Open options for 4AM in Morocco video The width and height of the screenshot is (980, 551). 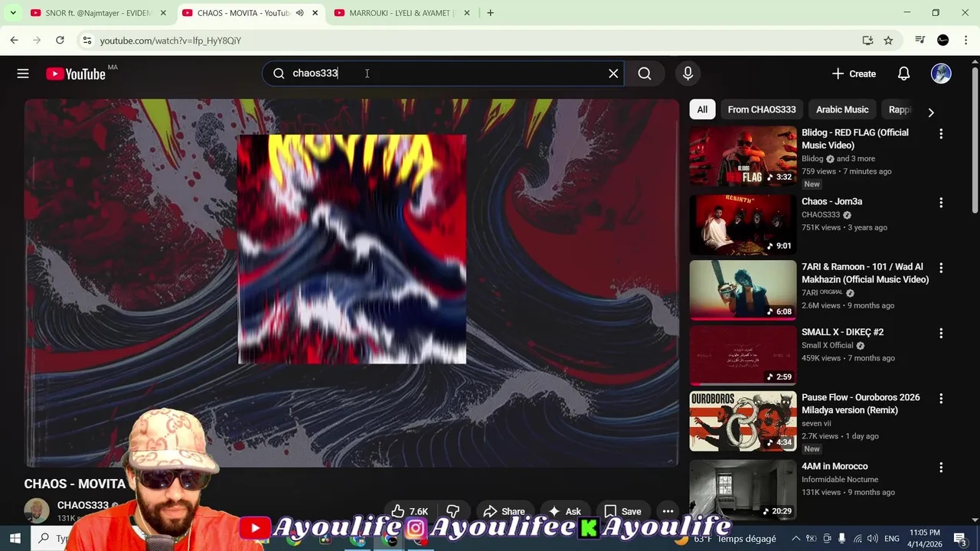[941, 468]
